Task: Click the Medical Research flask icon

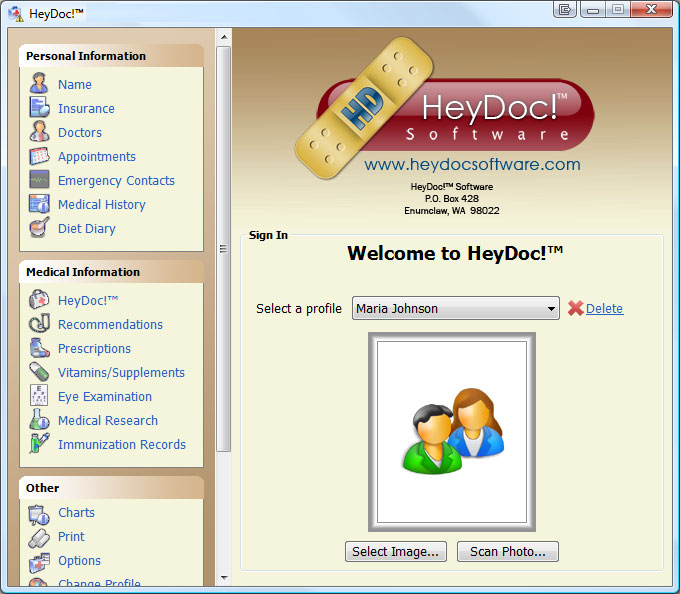Action: 39,420
